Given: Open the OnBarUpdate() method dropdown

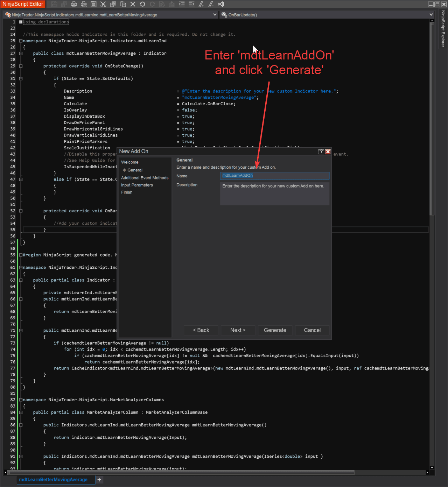Looking at the screenshot, I should (431, 15).
